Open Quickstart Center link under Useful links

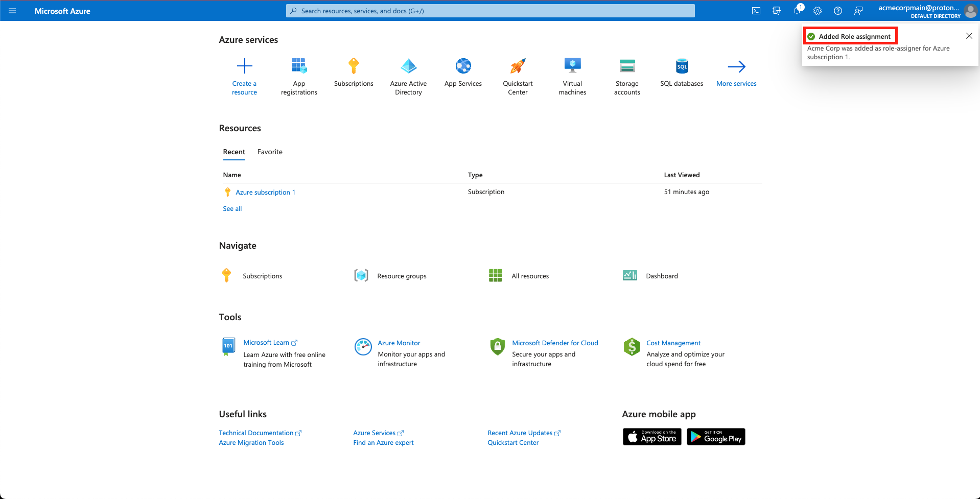click(x=513, y=443)
